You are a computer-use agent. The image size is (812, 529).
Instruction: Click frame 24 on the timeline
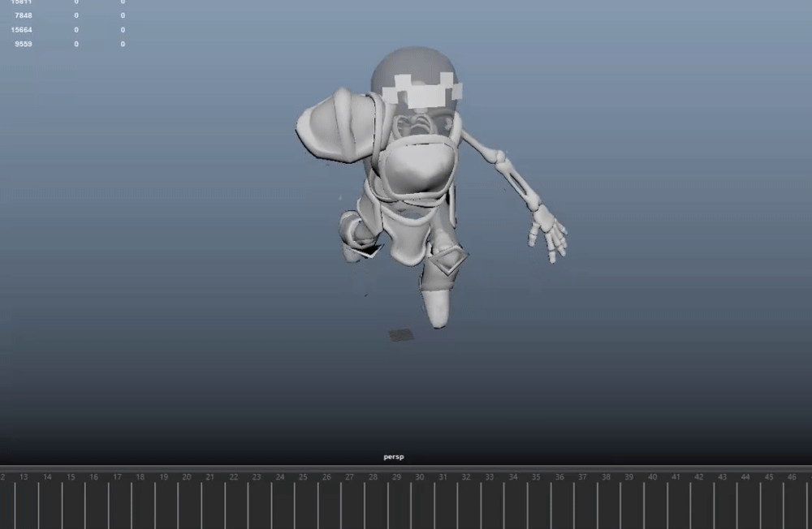tap(280, 477)
